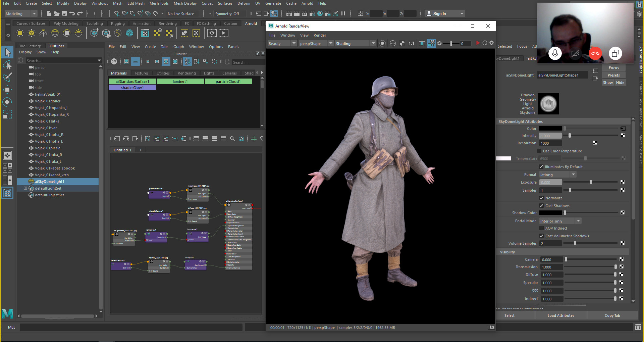Click the Save Scene icon

coord(64,13)
